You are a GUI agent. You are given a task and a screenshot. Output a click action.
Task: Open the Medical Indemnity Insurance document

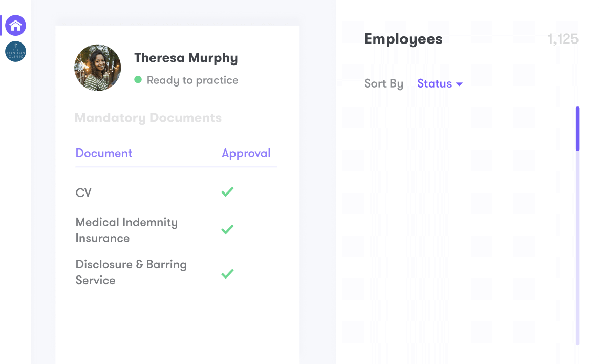126,230
